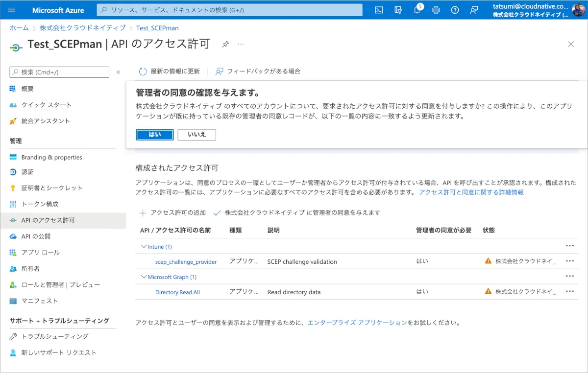Select 証明書とシークレット in the sidebar

(51, 188)
